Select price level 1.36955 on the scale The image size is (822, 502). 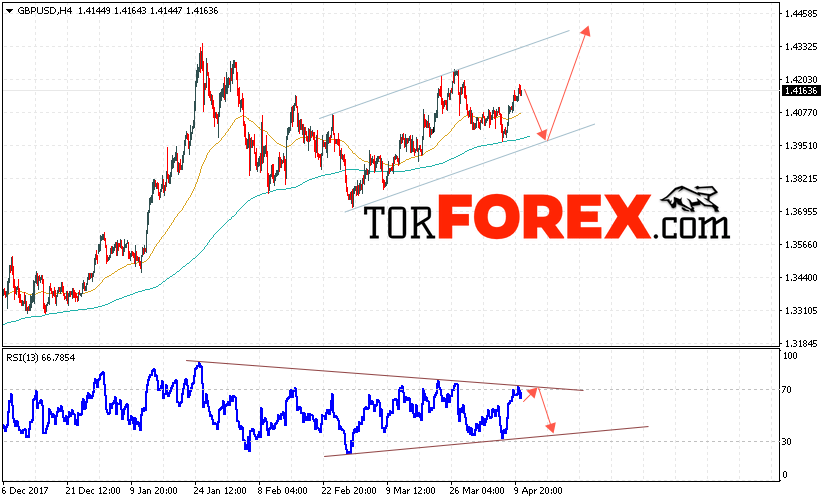801,212
